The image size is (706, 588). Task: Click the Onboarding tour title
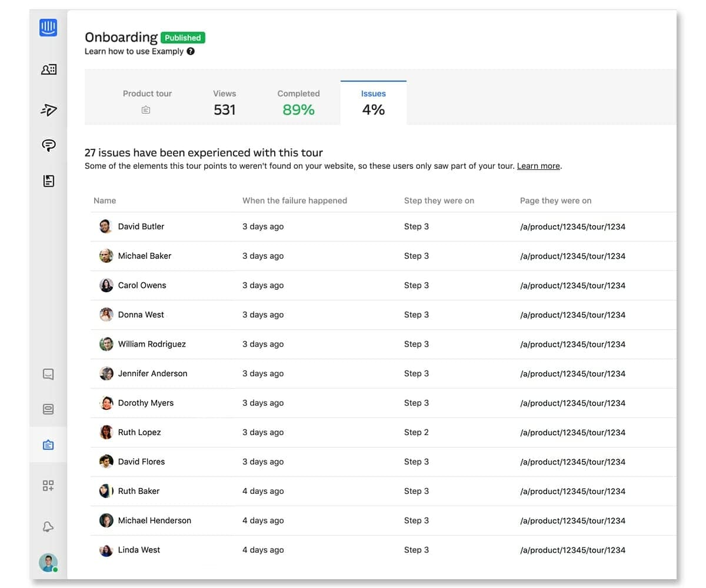coord(121,37)
